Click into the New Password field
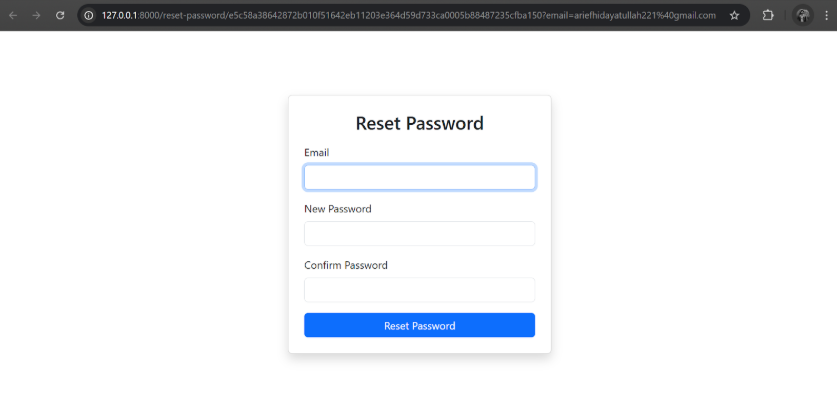Screen dimensions: 837x419 [419, 234]
